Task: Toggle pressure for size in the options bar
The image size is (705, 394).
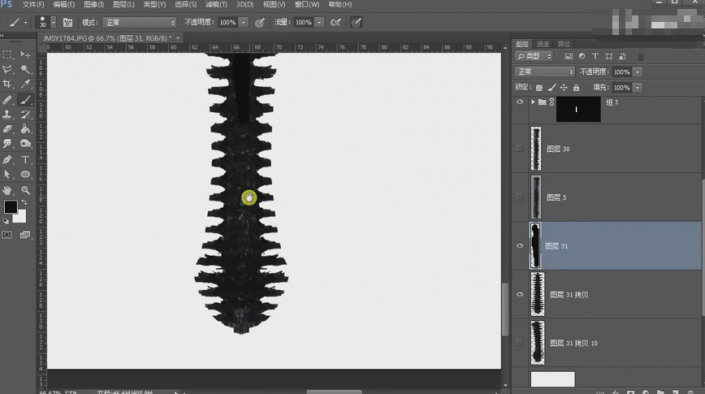Action: 356,22
